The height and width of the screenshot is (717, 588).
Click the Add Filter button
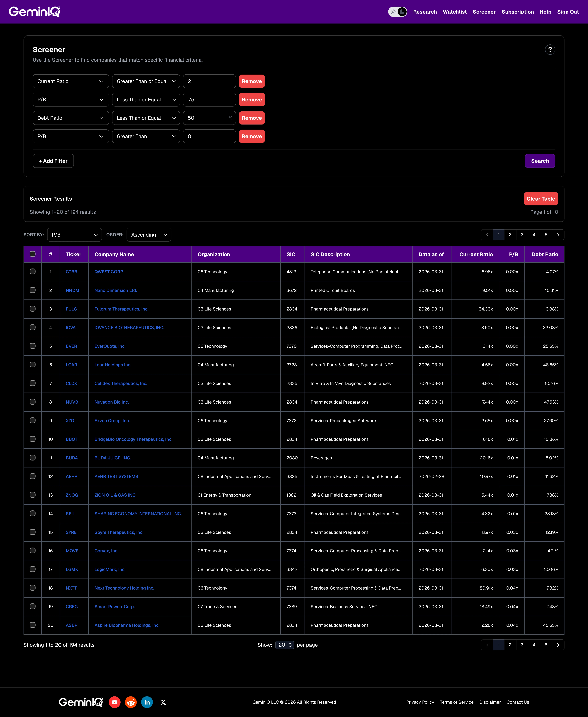click(x=53, y=161)
